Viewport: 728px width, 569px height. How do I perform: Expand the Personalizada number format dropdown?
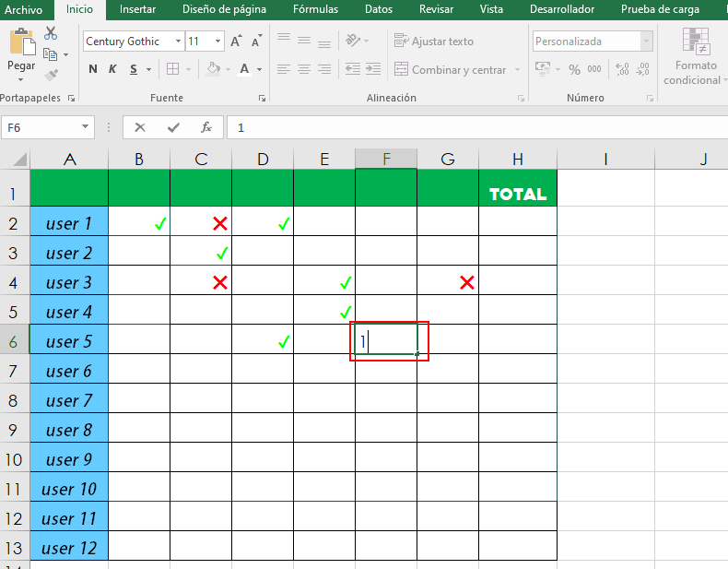[x=646, y=41]
